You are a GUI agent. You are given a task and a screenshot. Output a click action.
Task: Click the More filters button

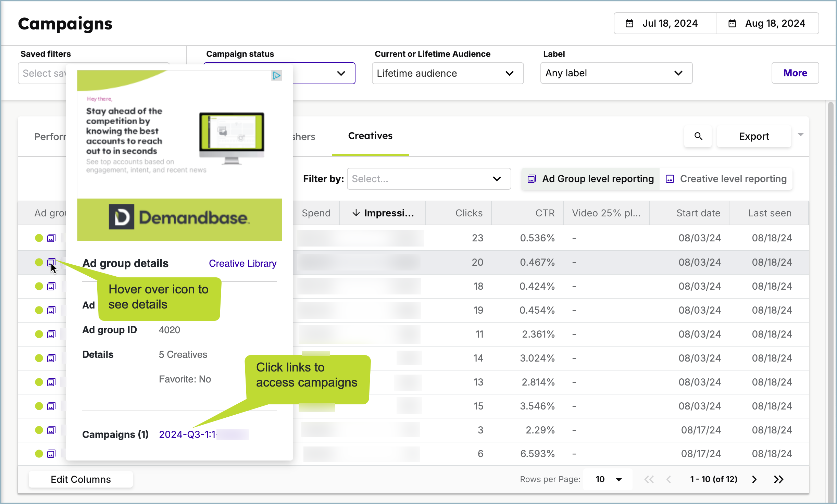pos(795,73)
